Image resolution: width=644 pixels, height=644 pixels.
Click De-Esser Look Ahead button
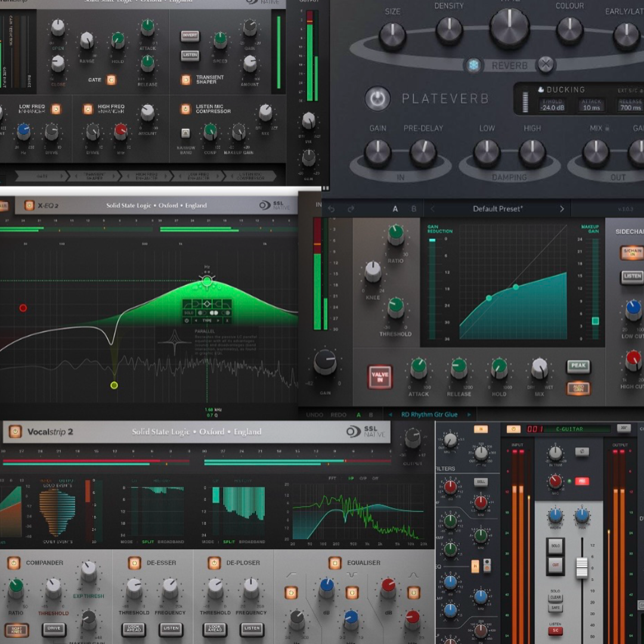coord(134,629)
